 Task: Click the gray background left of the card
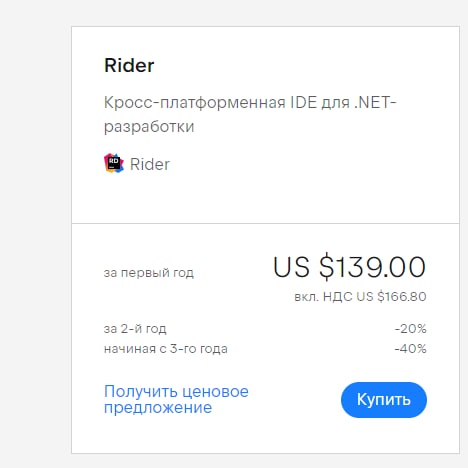pos(35,233)
